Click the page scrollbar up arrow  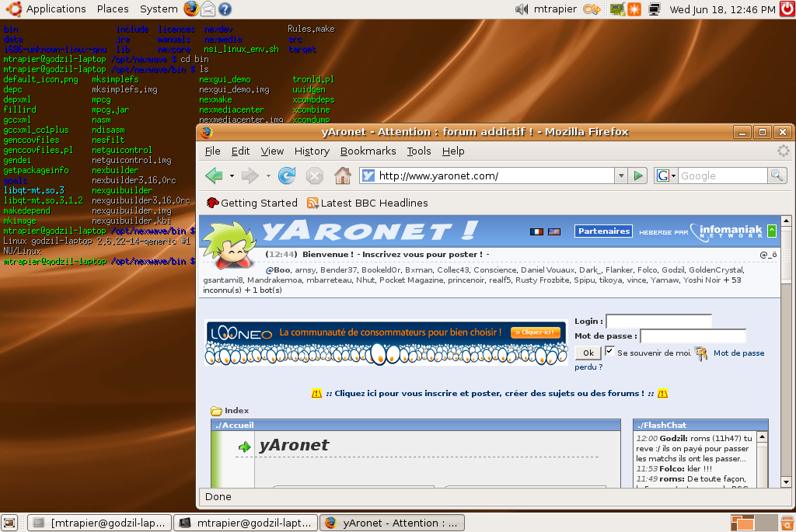786,221
